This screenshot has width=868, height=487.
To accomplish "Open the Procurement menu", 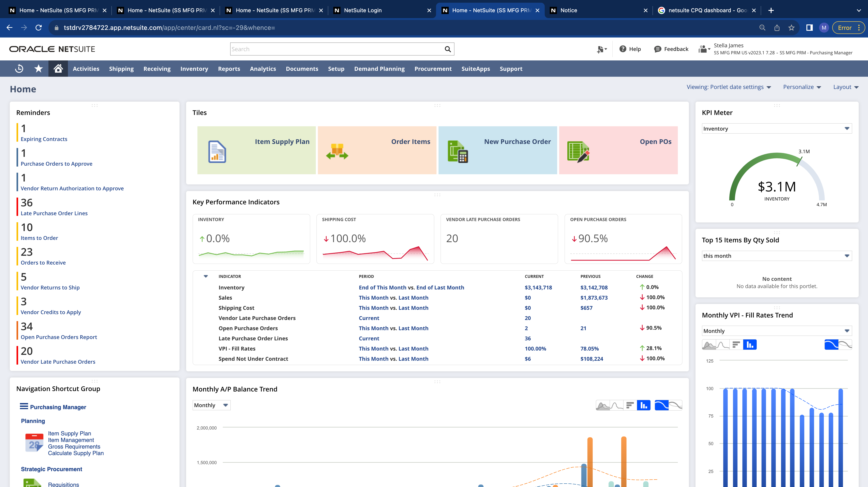I will pyautogui.click(x=433, y=69).
